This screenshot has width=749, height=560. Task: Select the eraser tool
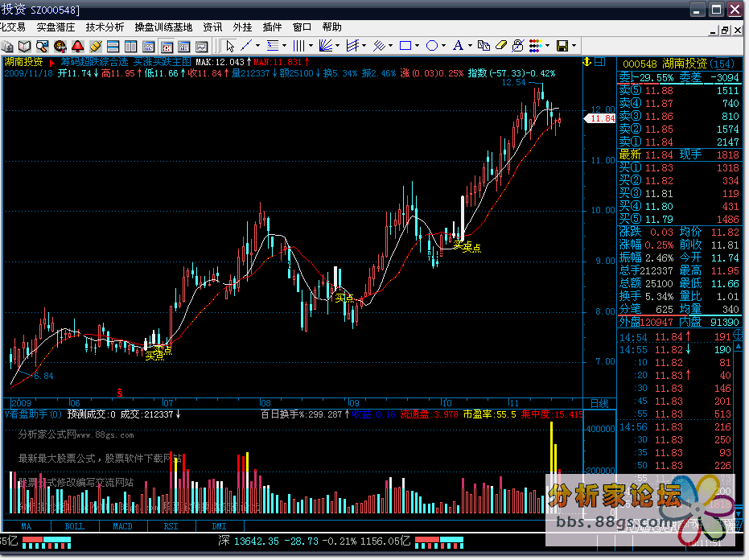500,46
